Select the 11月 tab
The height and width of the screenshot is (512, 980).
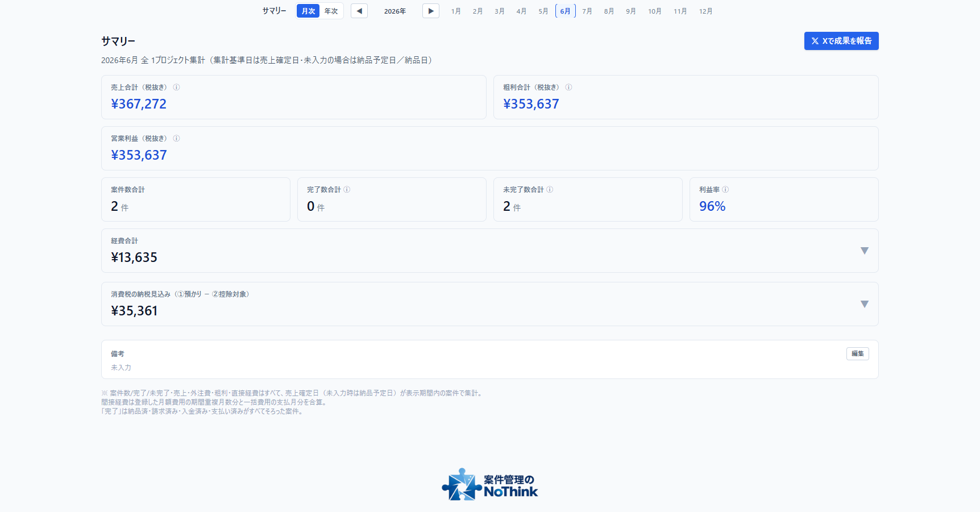[x=680, y=11]
